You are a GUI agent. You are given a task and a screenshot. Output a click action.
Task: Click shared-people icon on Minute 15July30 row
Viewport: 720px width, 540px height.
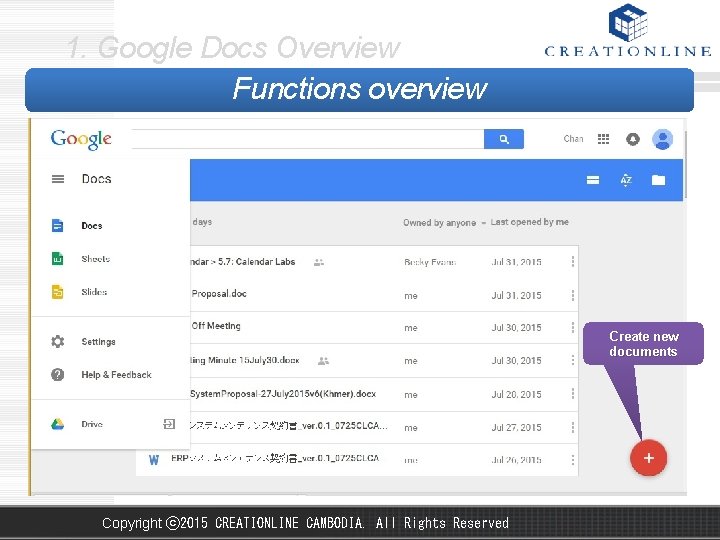[x=323, y=361]
